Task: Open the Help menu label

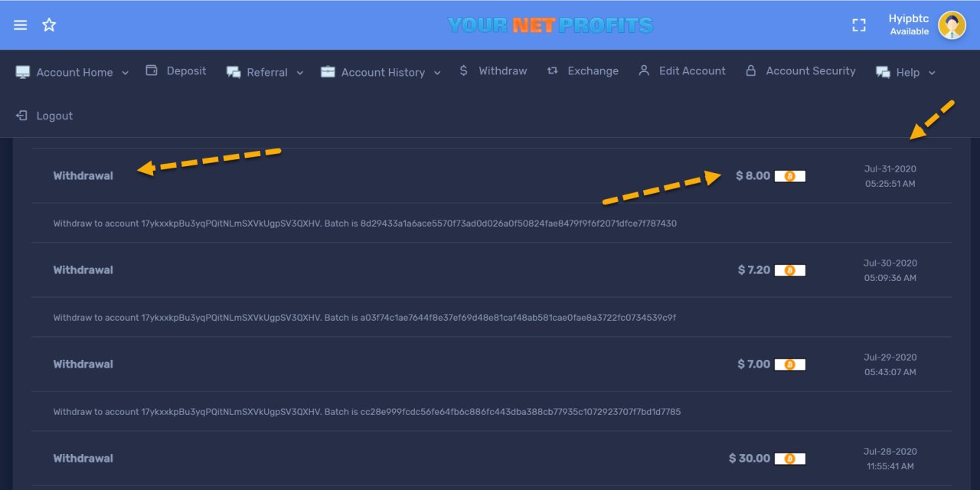Action: (908, 72)
